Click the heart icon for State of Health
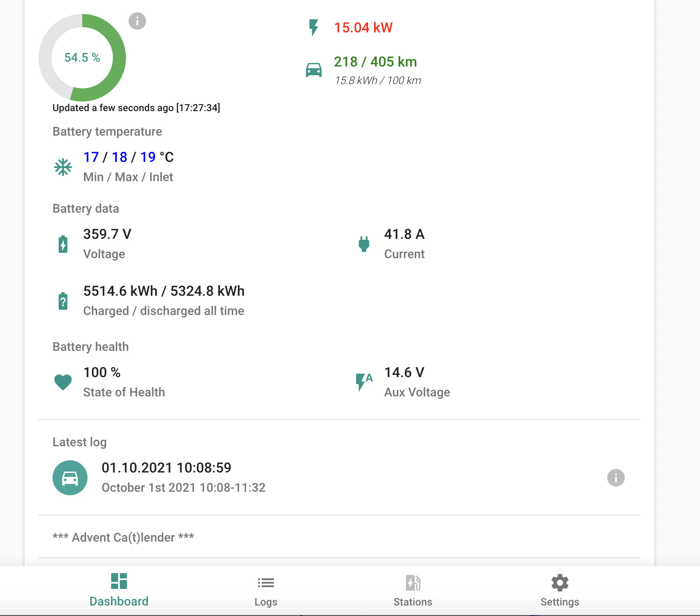Viewport: 700px width, 616px height. [63, 381]
